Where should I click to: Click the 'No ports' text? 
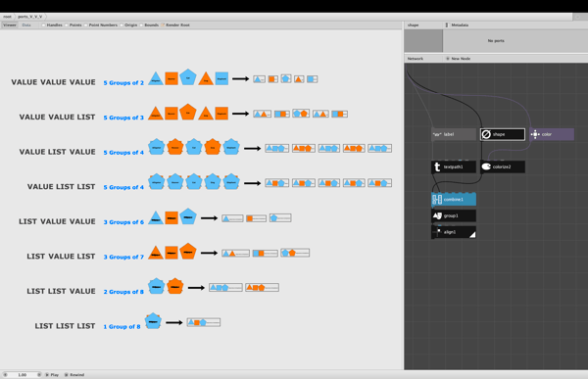tap(496, 40)
